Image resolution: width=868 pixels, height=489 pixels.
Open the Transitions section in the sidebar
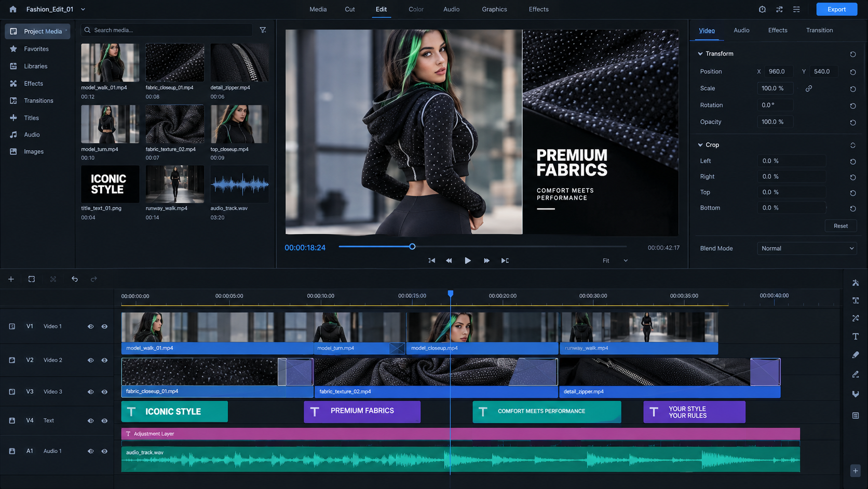(x=38, y=101)
